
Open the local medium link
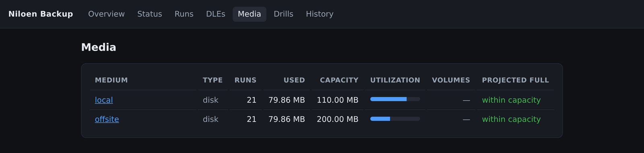click(x=104, y=100)
